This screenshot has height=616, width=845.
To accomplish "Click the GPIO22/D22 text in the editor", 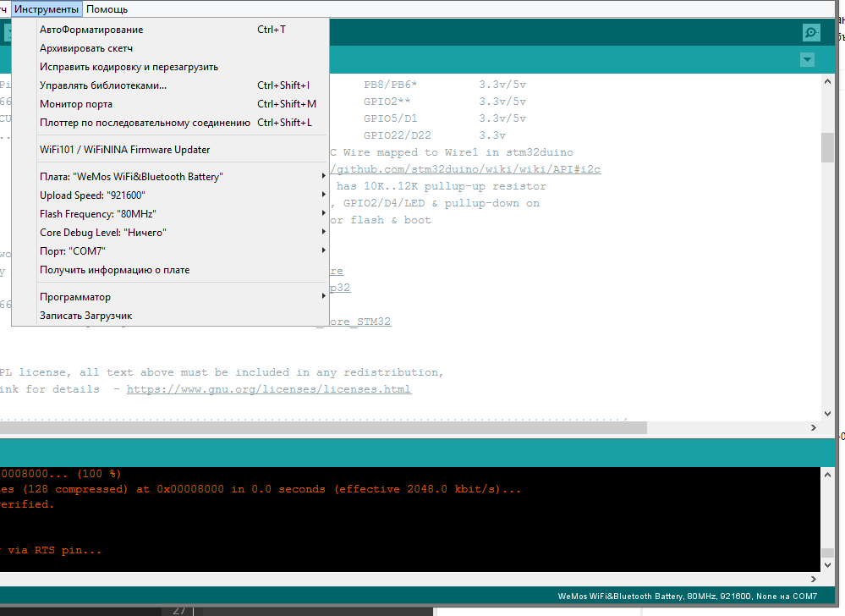I will pyautogui.click(x=398, y=135).
